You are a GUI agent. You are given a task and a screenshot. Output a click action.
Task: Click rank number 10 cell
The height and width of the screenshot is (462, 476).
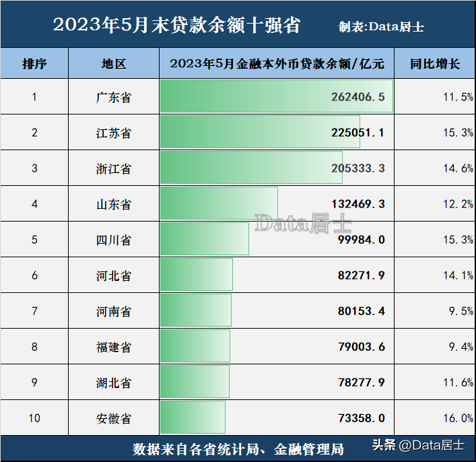click(x=34, y=418)
